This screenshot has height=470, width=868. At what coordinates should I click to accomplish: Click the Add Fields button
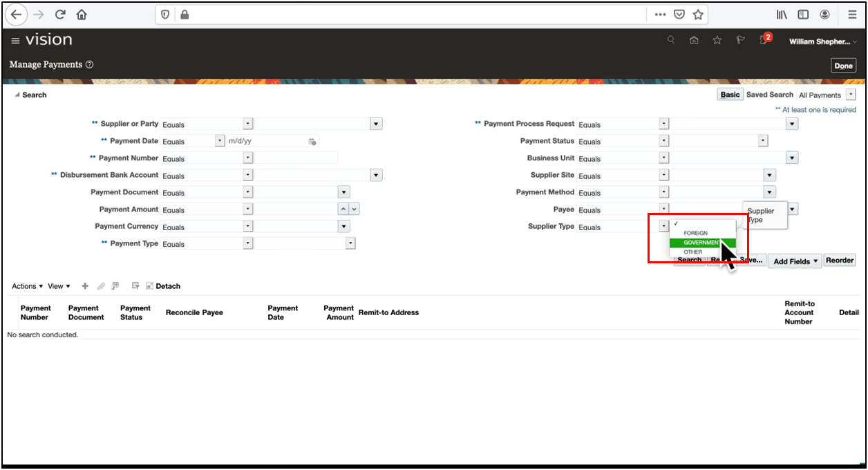[795, 261]
